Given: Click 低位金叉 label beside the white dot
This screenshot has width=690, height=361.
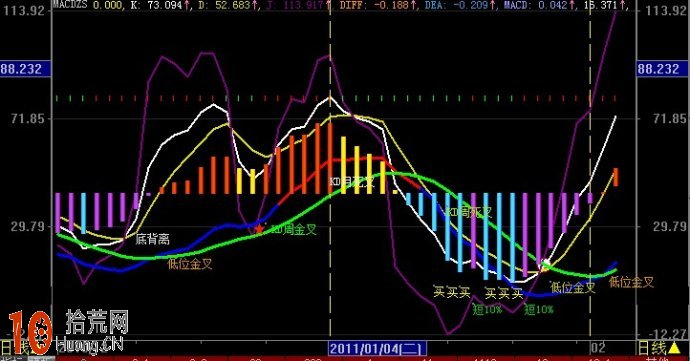Looking at the screenshot, I should [x=573, y=288].
